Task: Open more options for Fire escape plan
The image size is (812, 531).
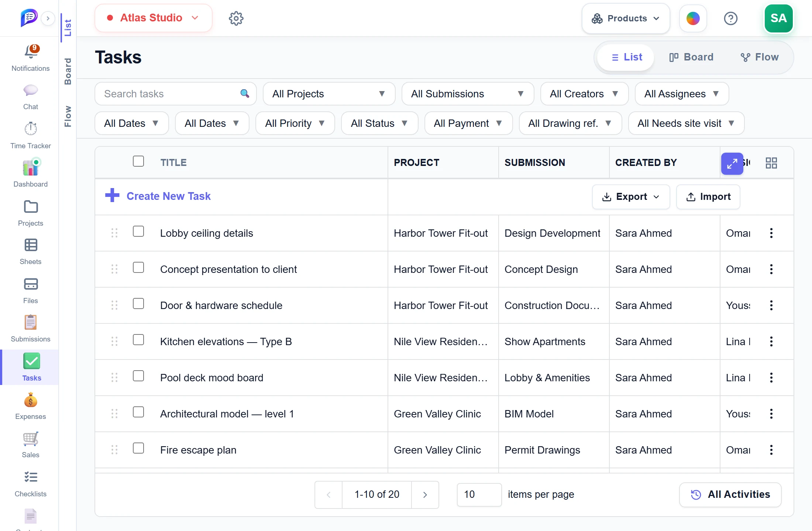Action: tap(771, 450)
